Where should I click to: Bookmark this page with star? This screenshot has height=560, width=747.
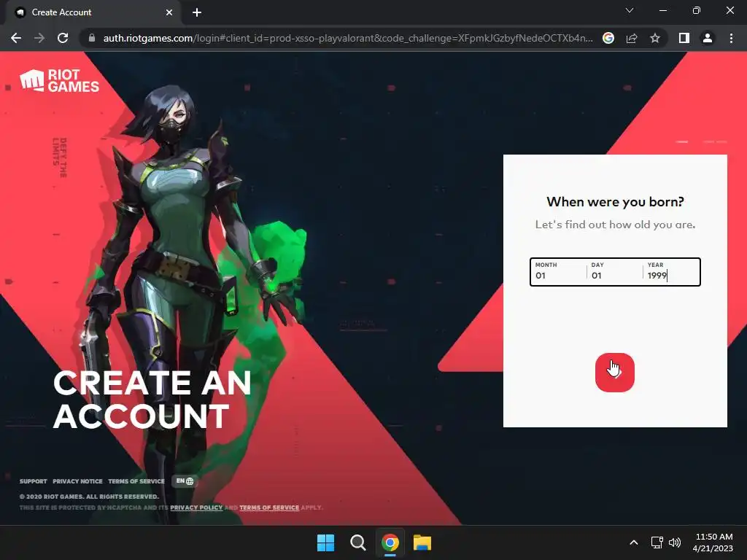click(655, 38)
